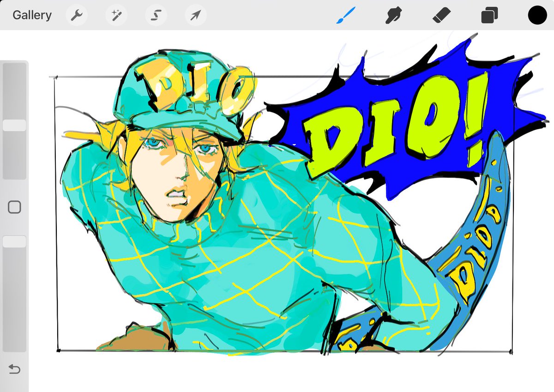This screenshot has height=392, width=554.
Task: Adjust the brush size slider handle
Action: (14, 126)
